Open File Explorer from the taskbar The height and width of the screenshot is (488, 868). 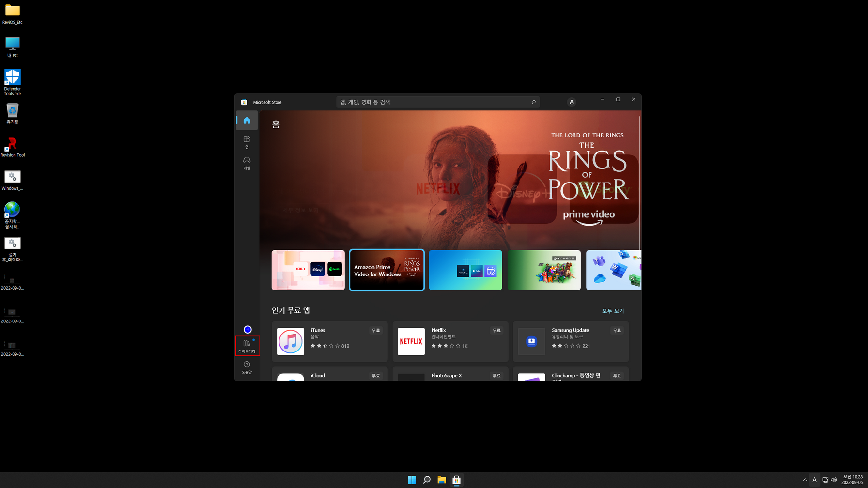click(x=441, y=480)
